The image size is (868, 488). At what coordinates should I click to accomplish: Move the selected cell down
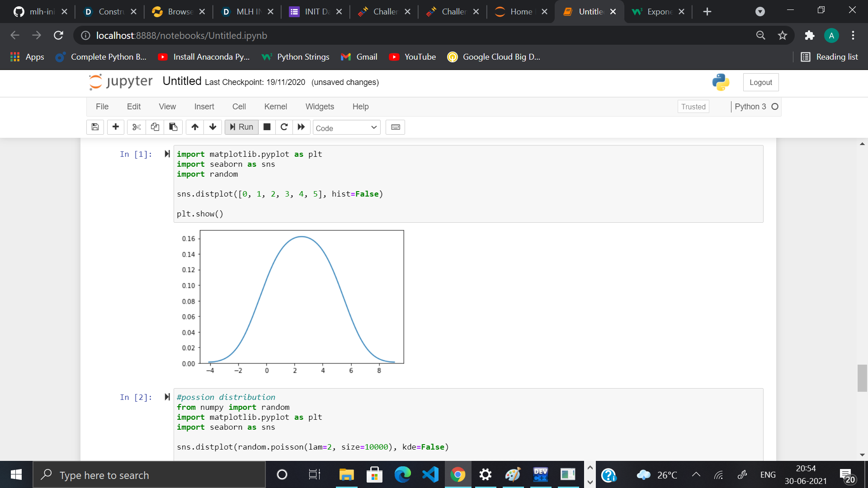213,127
